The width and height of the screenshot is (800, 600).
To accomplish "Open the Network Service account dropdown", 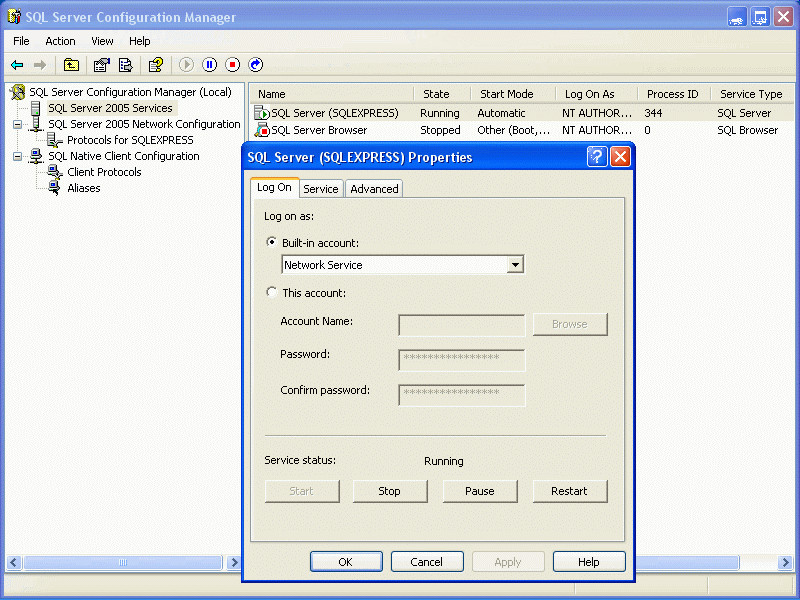I will pos(515,265).
